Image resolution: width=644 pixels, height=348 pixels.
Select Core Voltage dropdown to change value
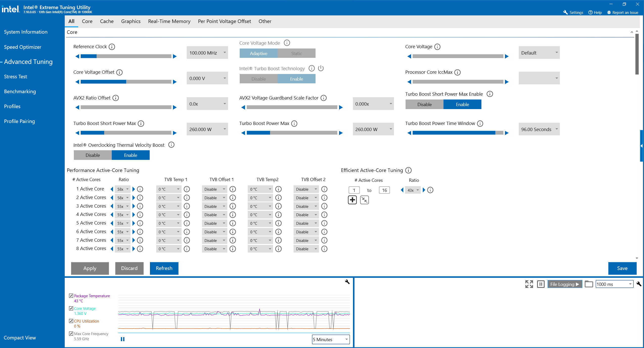coord(539,53)
